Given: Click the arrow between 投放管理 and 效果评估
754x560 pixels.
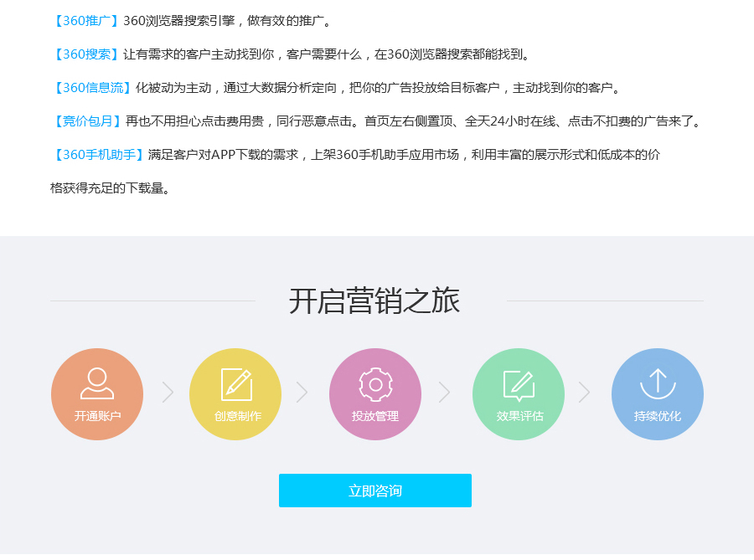Looking at the screenshot, I should click(x=444, y=393).
